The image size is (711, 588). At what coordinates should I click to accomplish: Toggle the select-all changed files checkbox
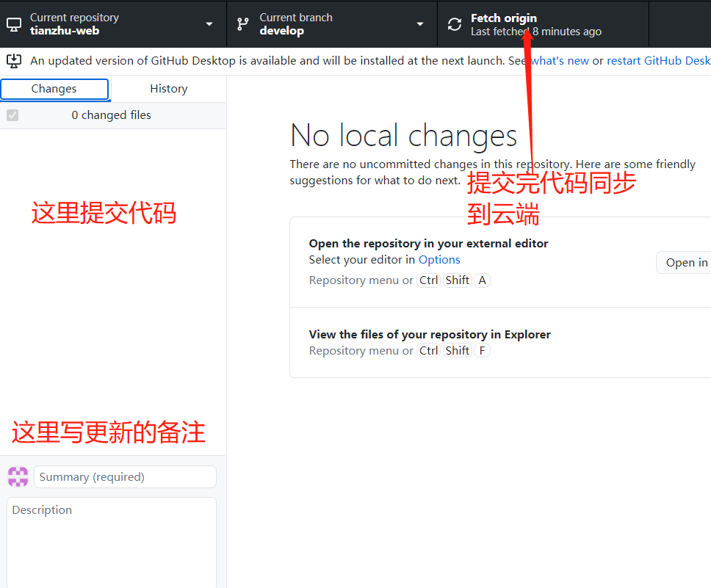(12, 115)
